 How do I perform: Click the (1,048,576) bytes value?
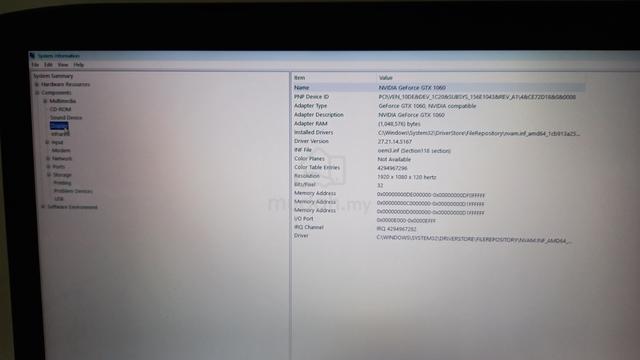click(x=399, y=124)
